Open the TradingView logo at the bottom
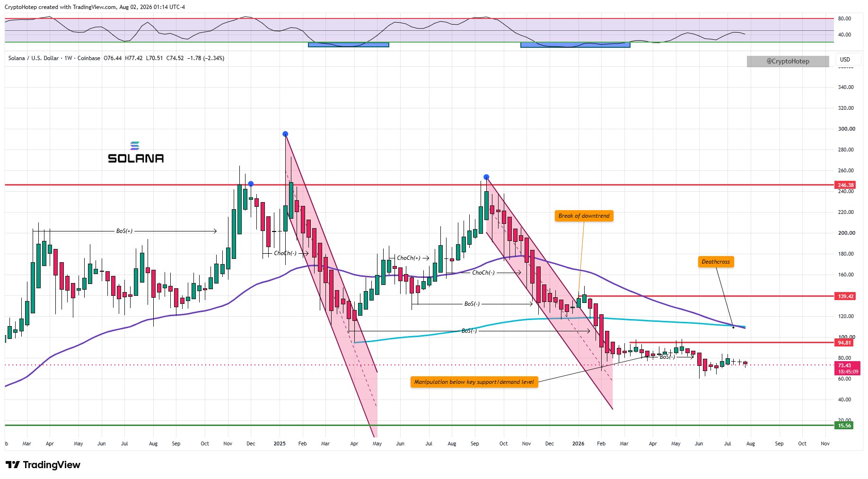Screen dimensions: 868x479 tap(43, 465)
